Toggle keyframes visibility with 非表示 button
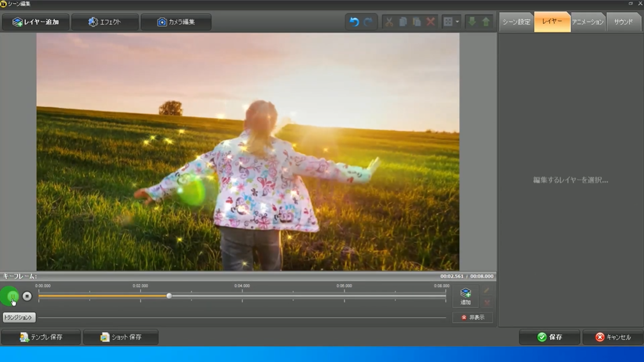This screenshot has width=644, height=362. pyautogui.click(x=473, y=318)
